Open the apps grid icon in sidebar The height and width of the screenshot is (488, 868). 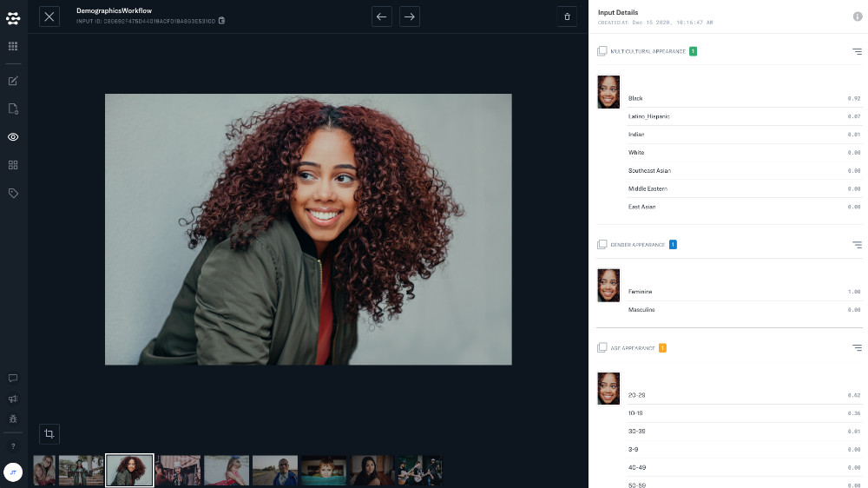[13, 46]
